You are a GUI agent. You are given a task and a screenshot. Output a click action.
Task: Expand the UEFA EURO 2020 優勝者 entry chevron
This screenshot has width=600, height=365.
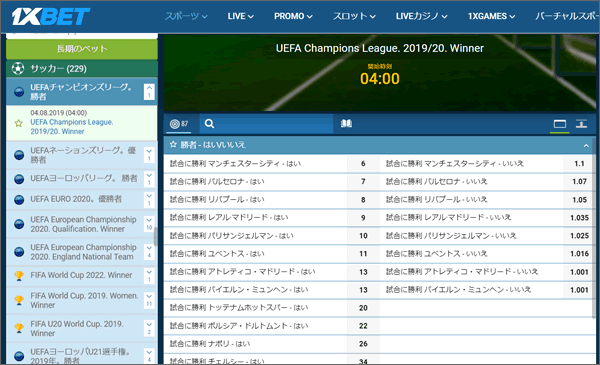coord(149,199)
